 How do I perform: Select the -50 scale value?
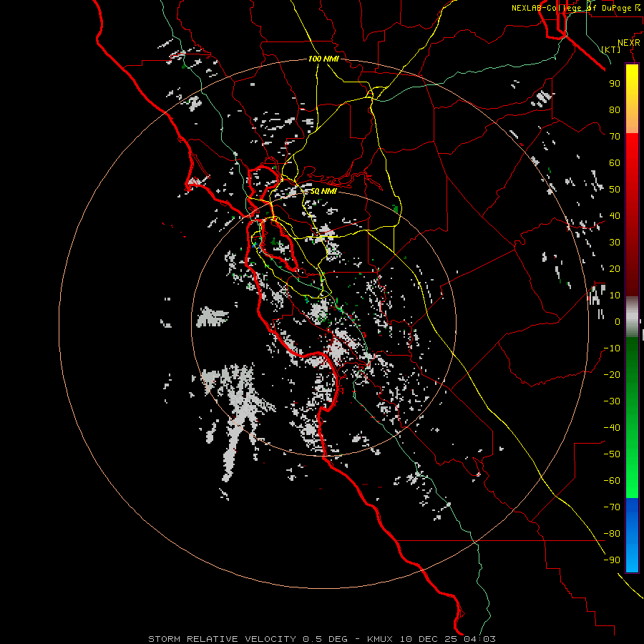[x=612, y=454]
